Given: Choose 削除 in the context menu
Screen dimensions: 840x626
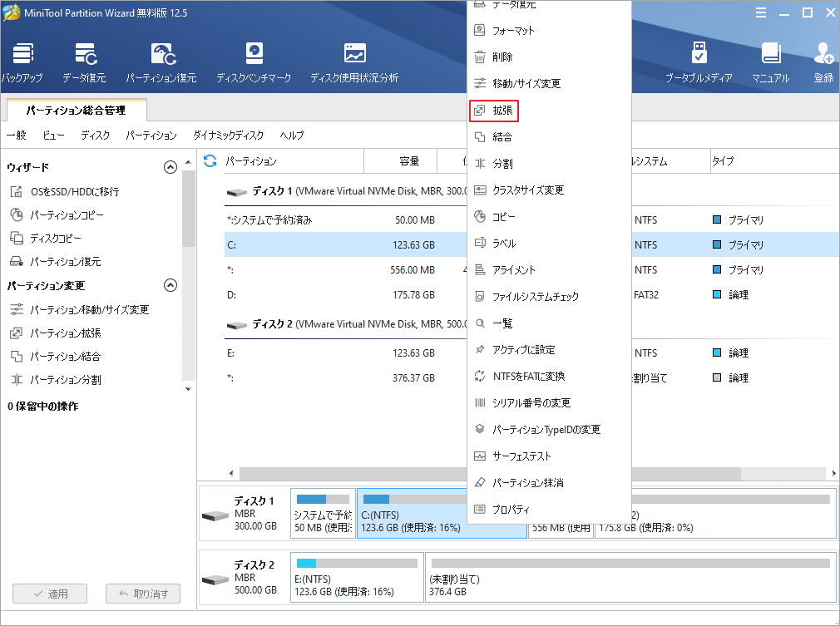Looking at the screenshot, I should pyautogui.click(x=549, y=57).
